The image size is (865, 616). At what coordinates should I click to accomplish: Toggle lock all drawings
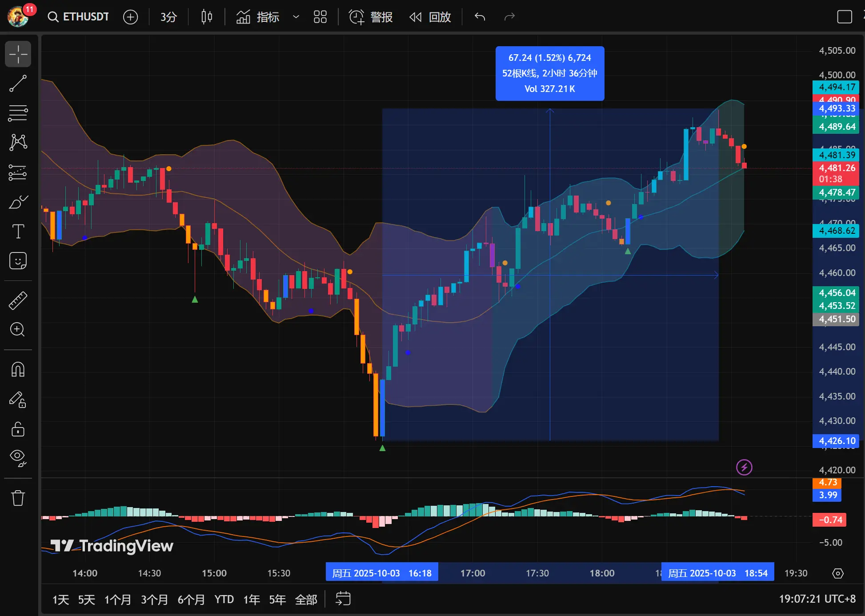coord(18,429)
